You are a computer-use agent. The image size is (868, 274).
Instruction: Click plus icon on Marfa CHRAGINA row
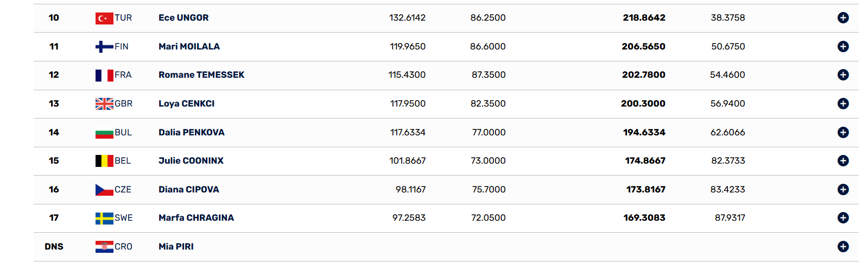click(x=842, y=217)
